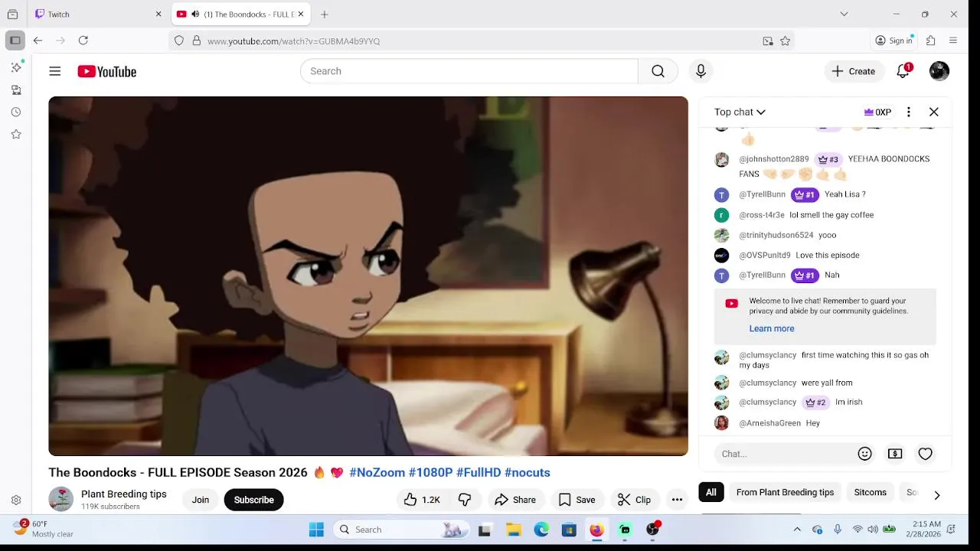Open YouTube notifications bell
Screen dimensions: 980x551
click(x=903, y=71)
